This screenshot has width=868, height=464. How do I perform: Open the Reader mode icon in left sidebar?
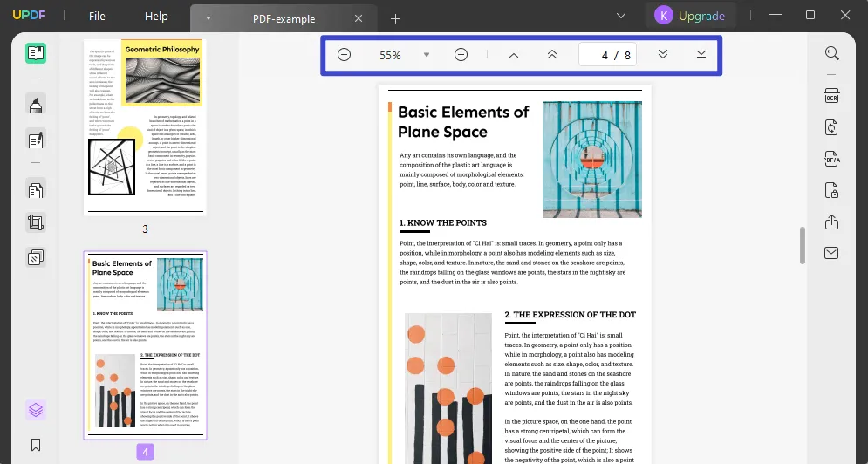click(36, 53)
